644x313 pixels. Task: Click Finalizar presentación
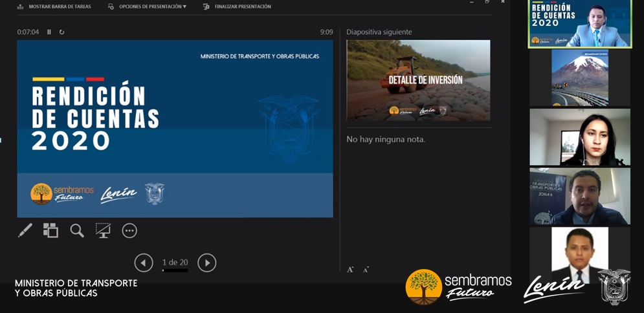point(238,6)
